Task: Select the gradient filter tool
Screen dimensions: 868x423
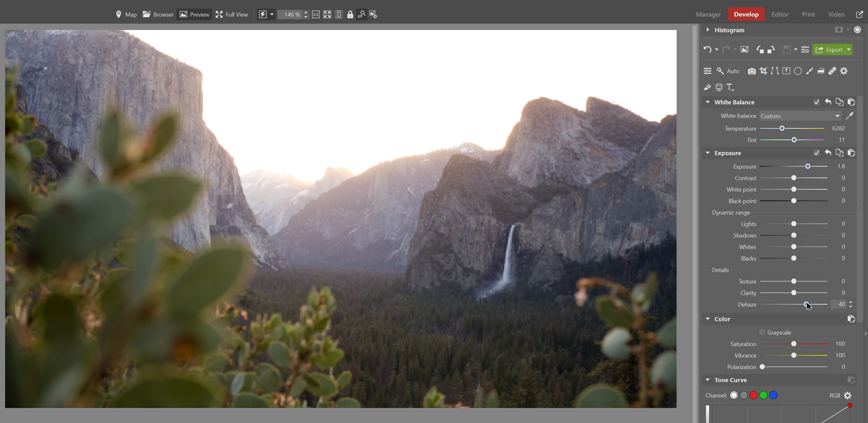Action: click(x=786, y=71)
